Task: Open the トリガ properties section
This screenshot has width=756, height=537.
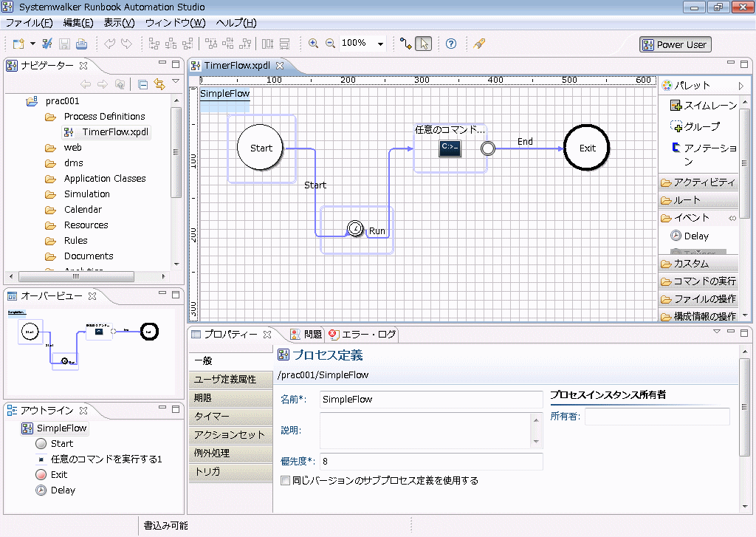Action: tap(230, 471)
